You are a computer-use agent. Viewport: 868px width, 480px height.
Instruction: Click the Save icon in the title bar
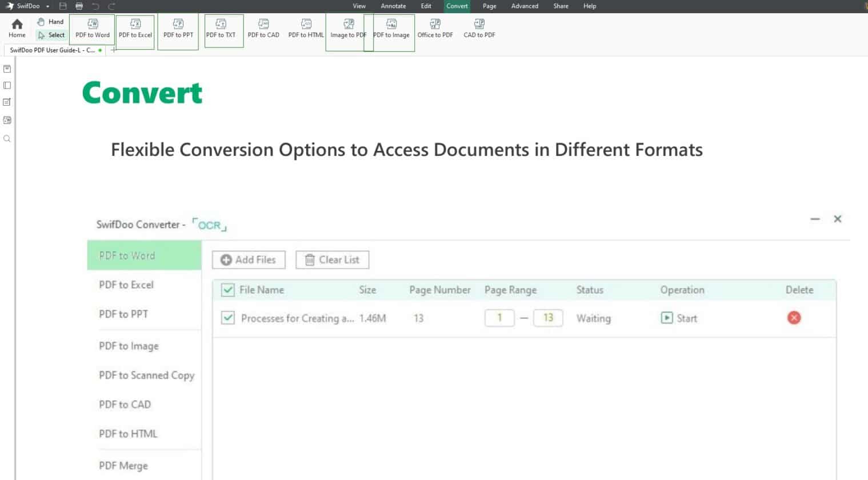click(63, 6)
